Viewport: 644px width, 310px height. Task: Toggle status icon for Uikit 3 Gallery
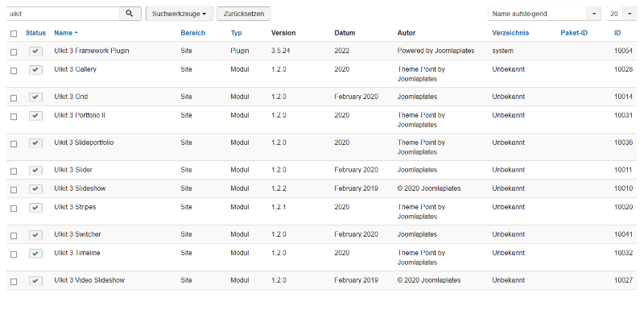pos(35,70)
